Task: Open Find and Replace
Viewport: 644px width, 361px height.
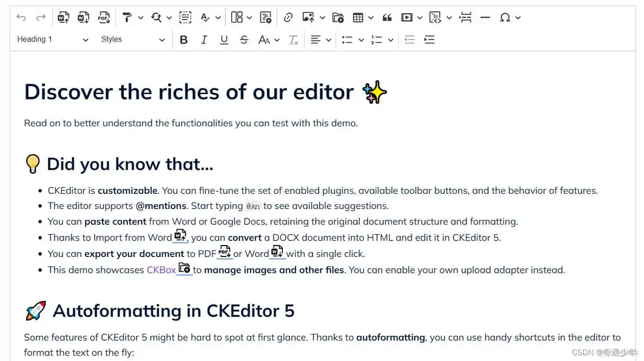Action: [156, 17]
